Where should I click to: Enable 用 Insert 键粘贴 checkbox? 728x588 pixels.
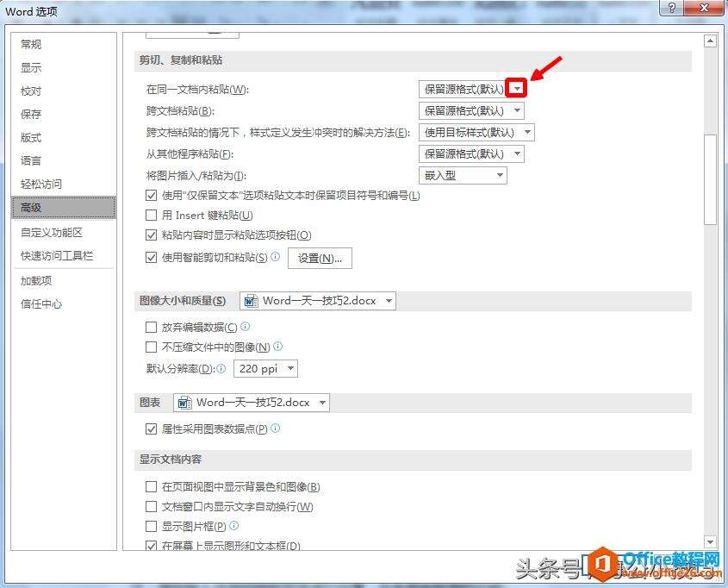(151, 215)
